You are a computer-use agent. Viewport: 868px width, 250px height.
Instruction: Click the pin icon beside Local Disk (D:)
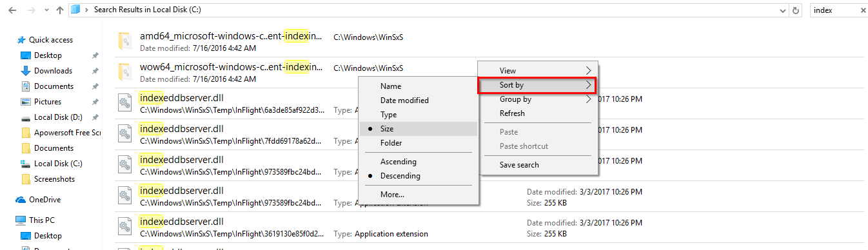pos(95,117)
